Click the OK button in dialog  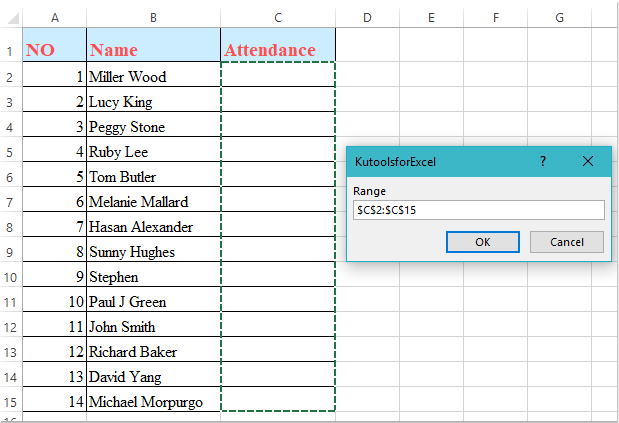[482, 242]
